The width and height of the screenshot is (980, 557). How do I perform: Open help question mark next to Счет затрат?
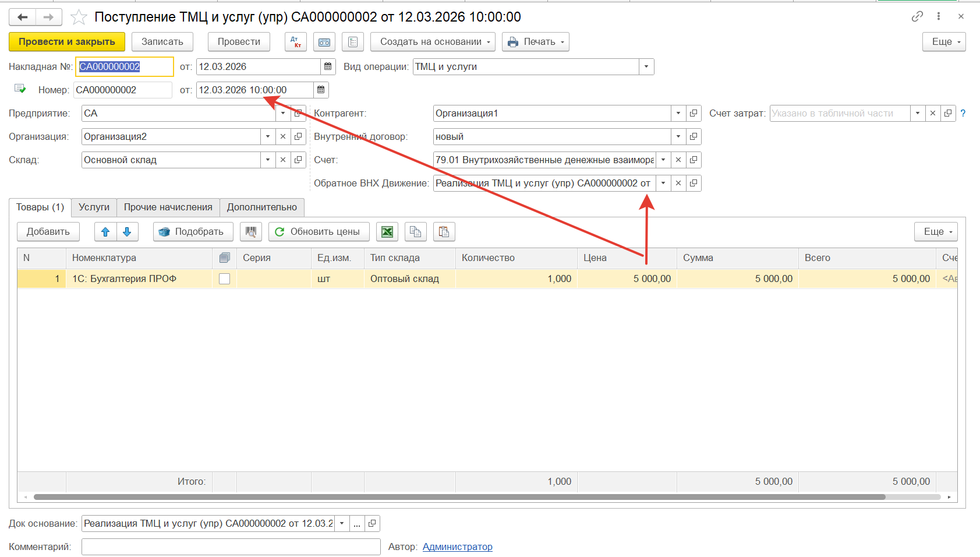point(963,113)
